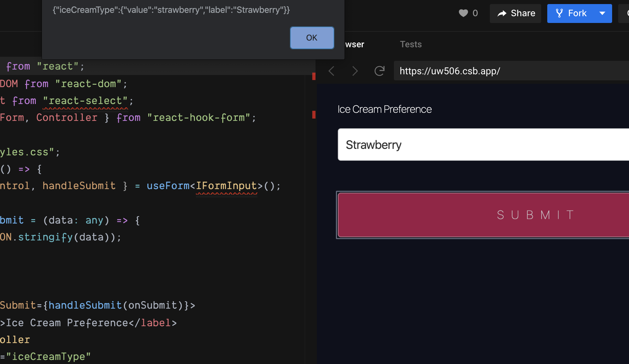629x364 pixels.
Task: Click the underlined react-select import string
Action: [85, 100]
